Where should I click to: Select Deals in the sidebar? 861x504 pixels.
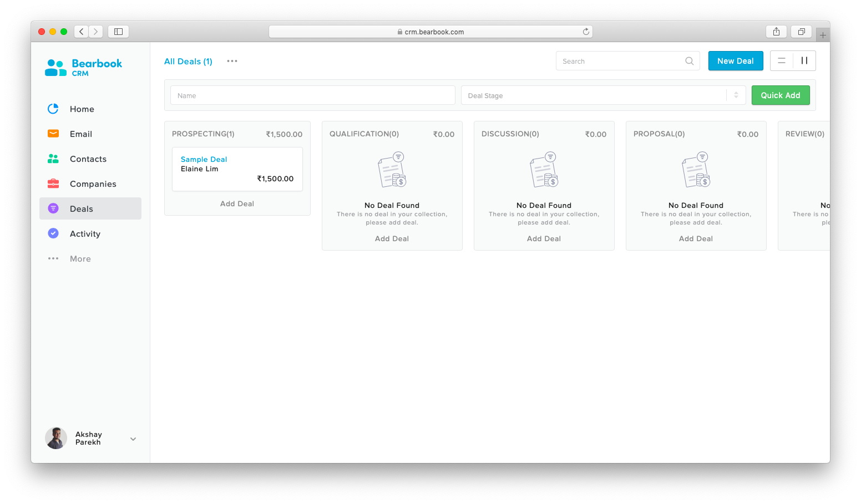[90, 208]
